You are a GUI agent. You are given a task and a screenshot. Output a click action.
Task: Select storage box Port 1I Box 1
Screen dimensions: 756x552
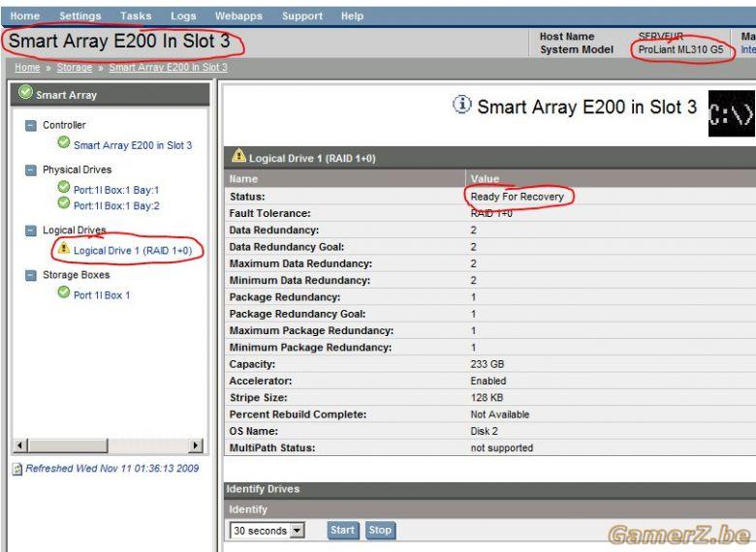(x=102, y=295)
